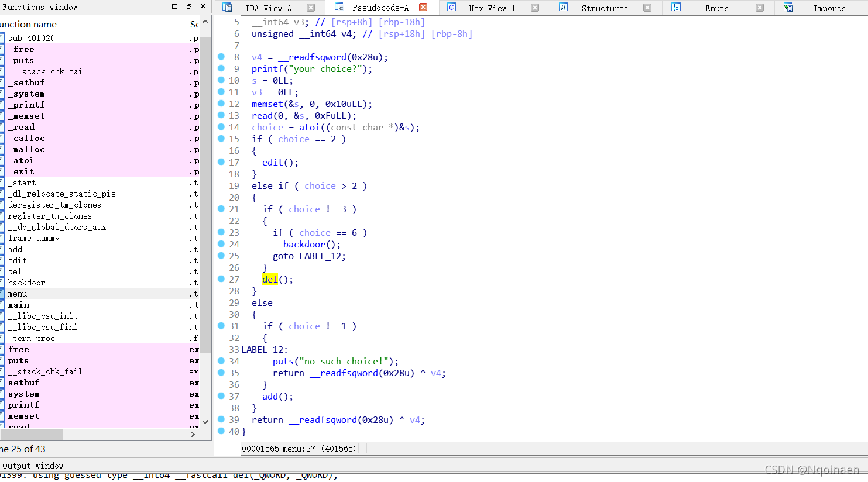Select the add function row
Viewport: 868px width, 482px height.
click(100, 249)
